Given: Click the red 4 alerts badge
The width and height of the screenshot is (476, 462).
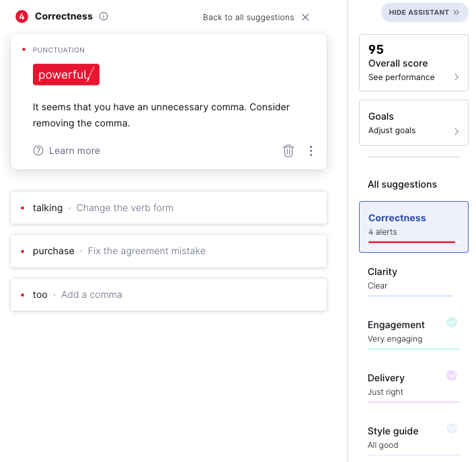Looking at the screenshot, I should coord(22,16).
